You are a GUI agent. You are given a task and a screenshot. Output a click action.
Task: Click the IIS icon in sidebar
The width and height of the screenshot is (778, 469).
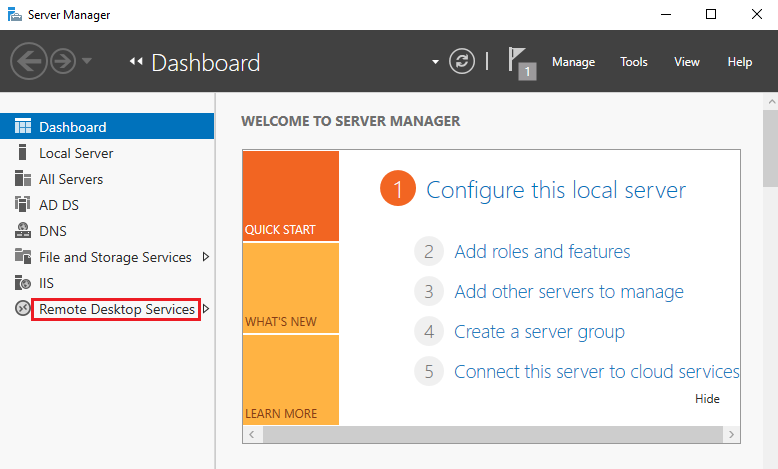23,283
